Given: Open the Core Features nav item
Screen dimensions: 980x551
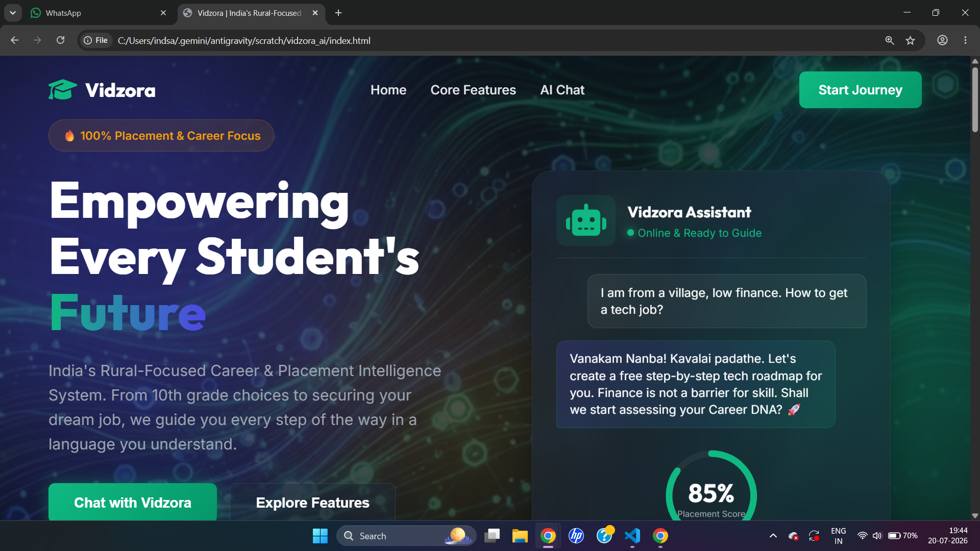Looking at the screenshot, I should click(x=473, y=90).
